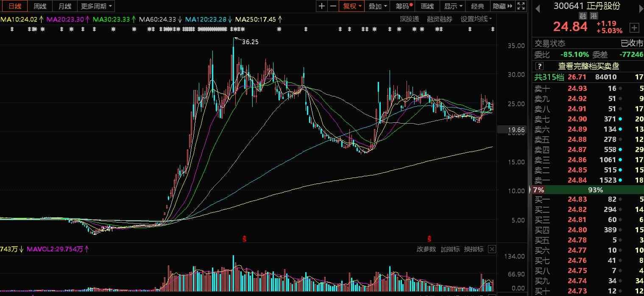Open the 更多周期 dropdown
This screenshot has width=644, height=296.
point(97,6)
